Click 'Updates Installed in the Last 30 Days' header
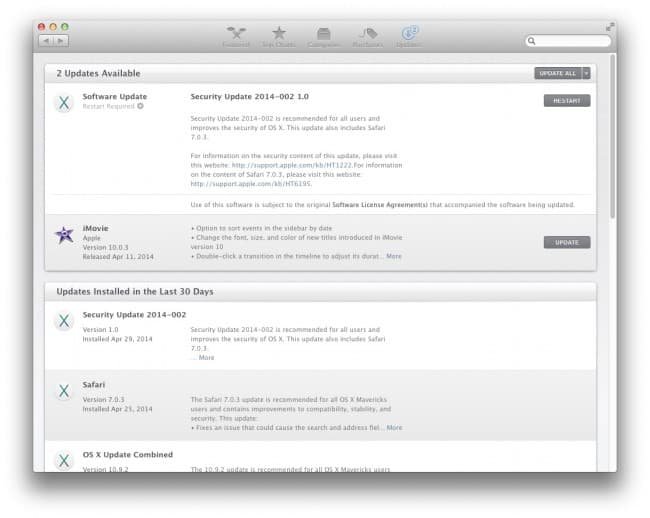 coord(135,292)
